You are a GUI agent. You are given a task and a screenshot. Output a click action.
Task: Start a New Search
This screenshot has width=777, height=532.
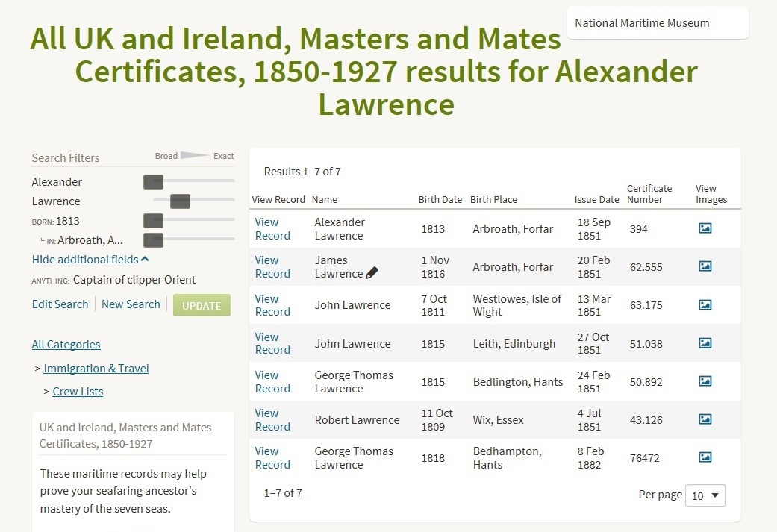point(131,304)
